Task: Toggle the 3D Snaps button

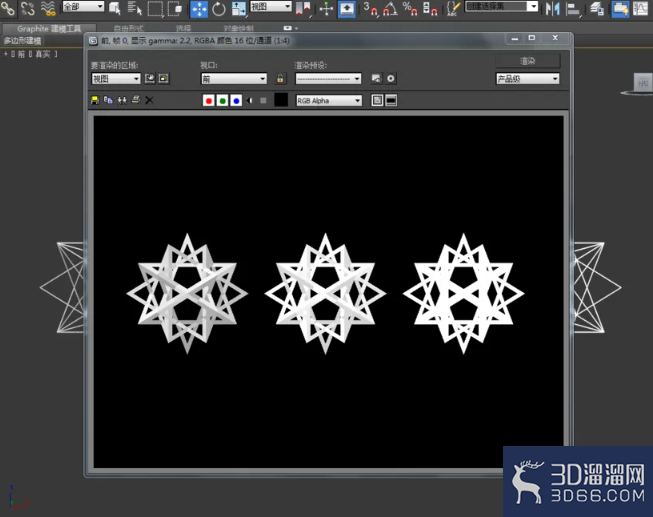Action: pyautogui.click(x=371, y=8)
